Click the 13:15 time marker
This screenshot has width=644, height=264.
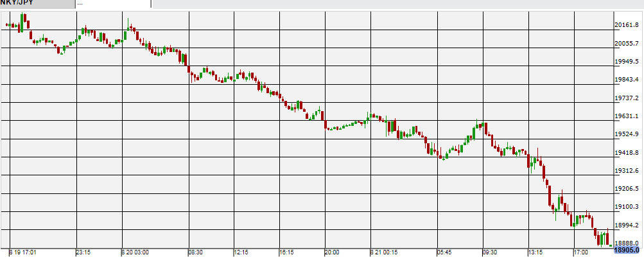[535, 252]
